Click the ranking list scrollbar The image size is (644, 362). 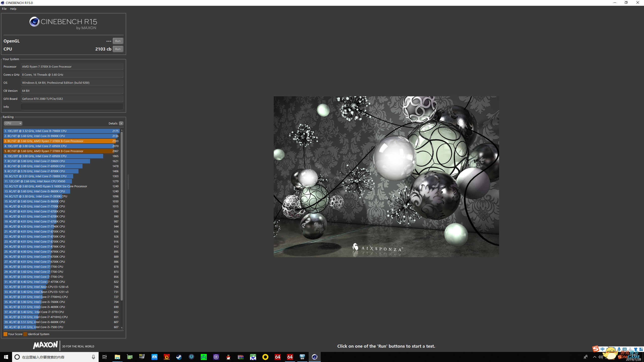122,216
